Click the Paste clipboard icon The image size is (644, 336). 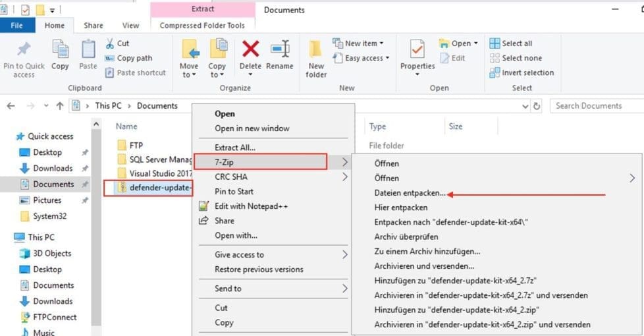[x=88, y=50]
